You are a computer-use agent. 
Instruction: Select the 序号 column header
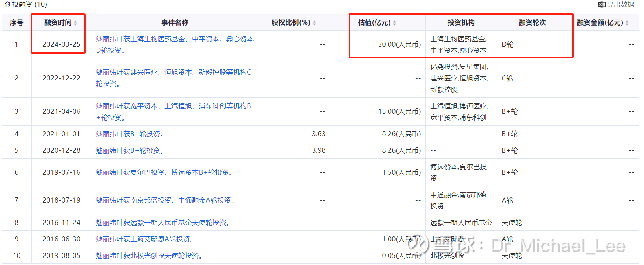click(x=16, y=22)
